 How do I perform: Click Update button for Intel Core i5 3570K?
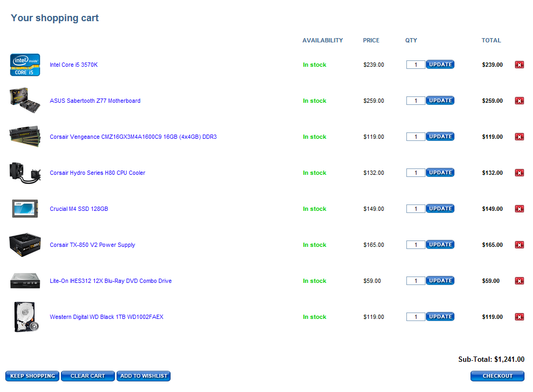440,65
